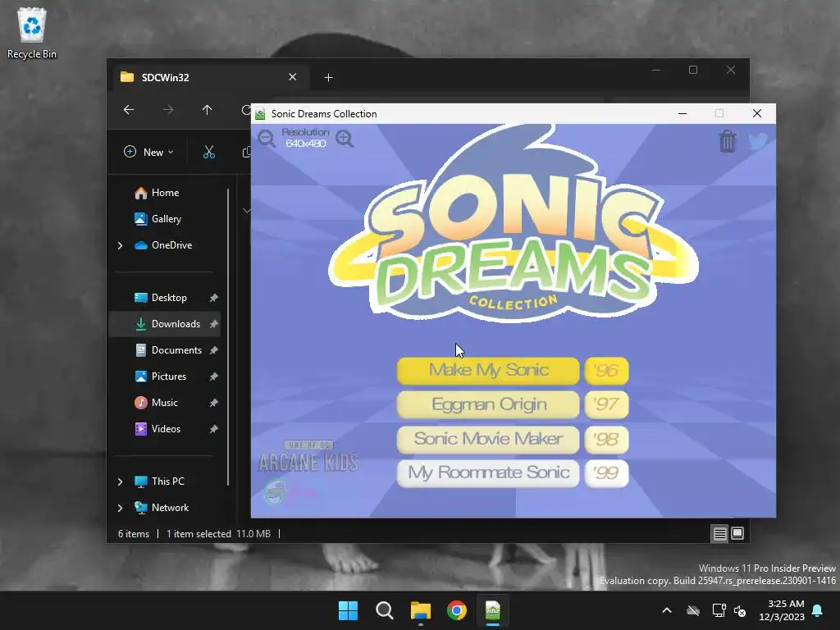Screen dimensions: 840x630
Task: Open taskbar Search
Action: click(385, 610)
